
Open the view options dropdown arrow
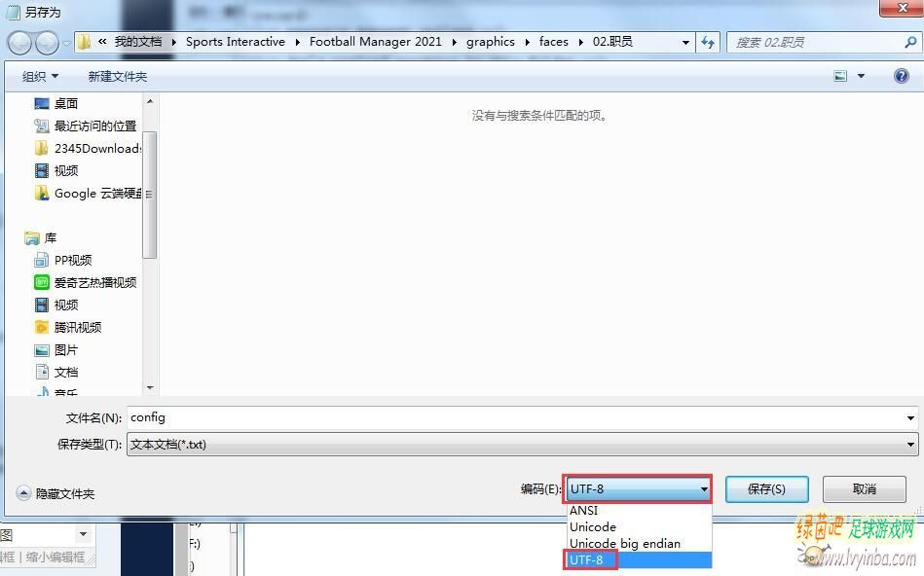pyautogui.click(x=861, y=76)
